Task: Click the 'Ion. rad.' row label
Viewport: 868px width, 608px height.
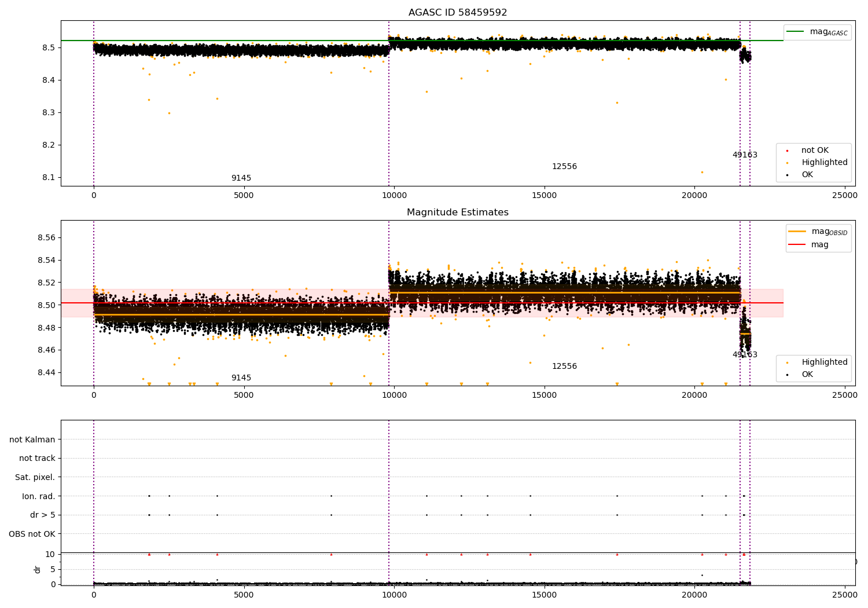Action: click(39, 496)
